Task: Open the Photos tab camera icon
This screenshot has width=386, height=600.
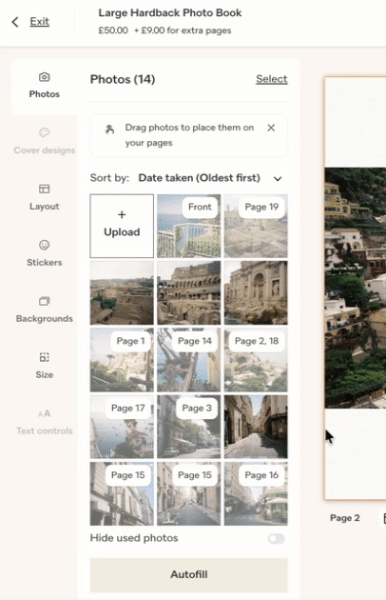Action: coord(44,77)
